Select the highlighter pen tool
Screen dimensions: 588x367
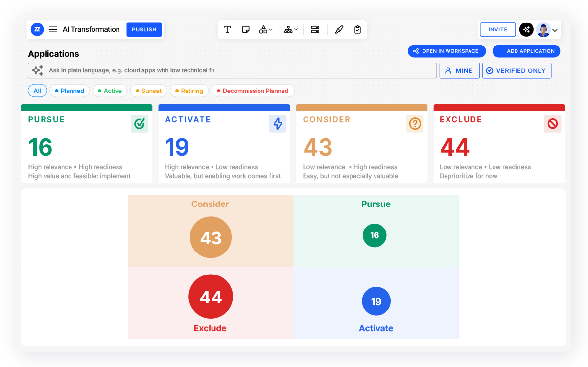339,29
